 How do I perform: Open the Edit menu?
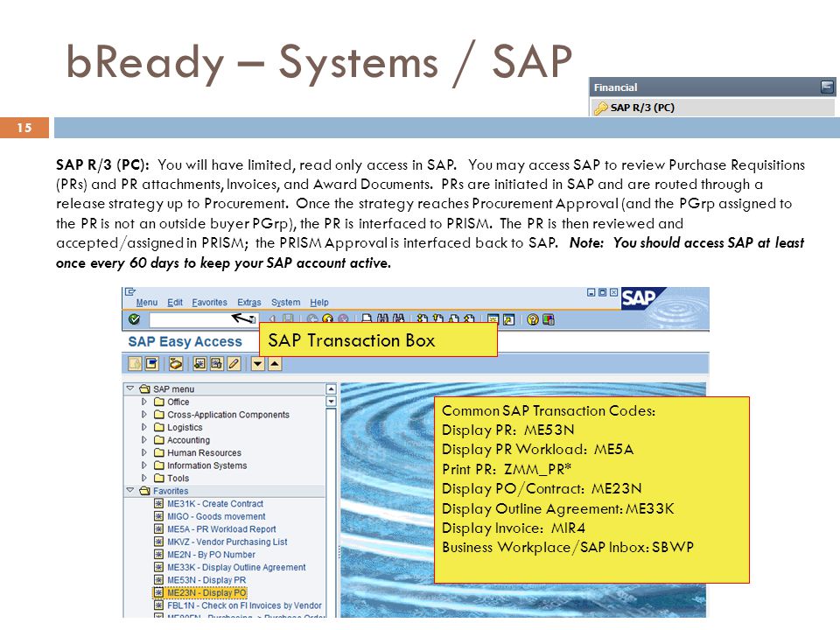pos(175,302)
